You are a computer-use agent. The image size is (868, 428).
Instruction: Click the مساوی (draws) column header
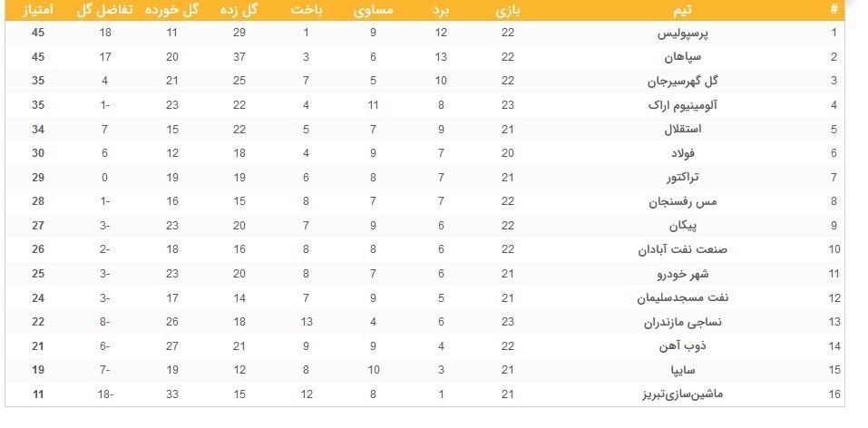(x=374, y=10)
